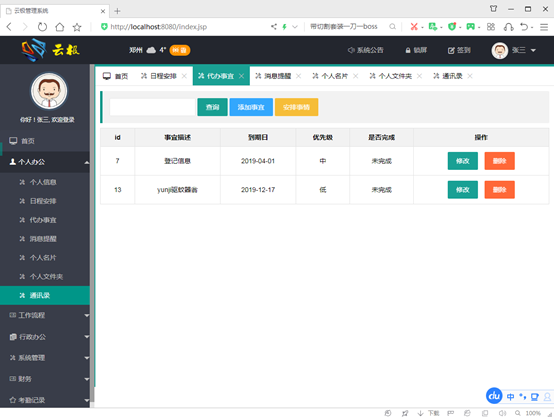Expand the 行政办公 sidebar section
Screen dimensions: 554x419
click(x=45, y=337)
